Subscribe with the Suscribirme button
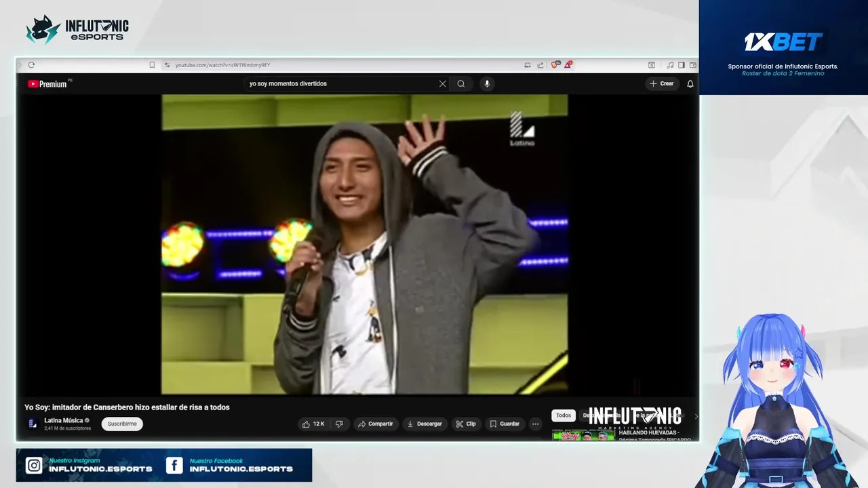The width and height of the screenshot is (868, 488). tap(122, 424)
